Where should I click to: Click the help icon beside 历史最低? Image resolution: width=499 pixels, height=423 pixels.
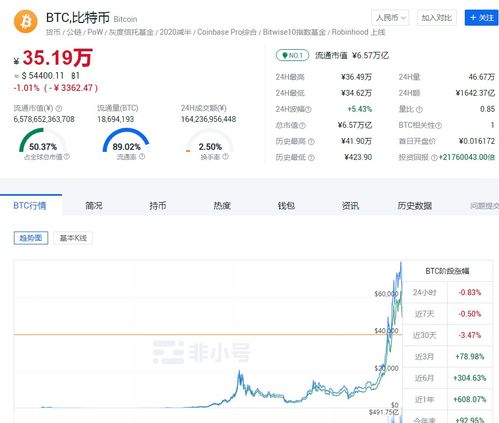(311, 157)
